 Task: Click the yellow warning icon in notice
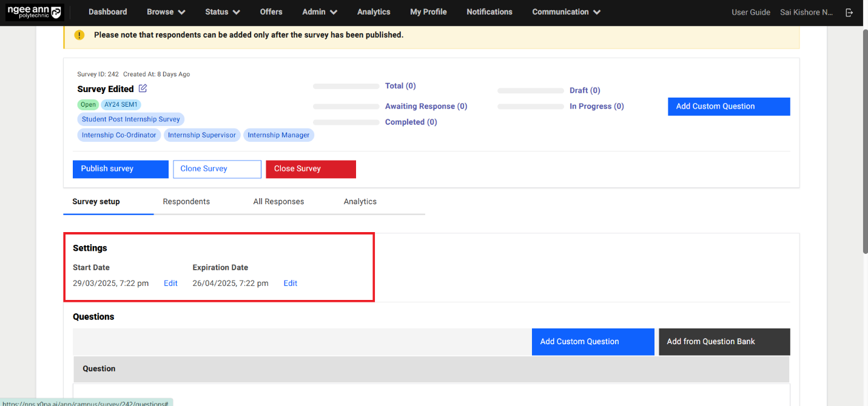(79, 35)
